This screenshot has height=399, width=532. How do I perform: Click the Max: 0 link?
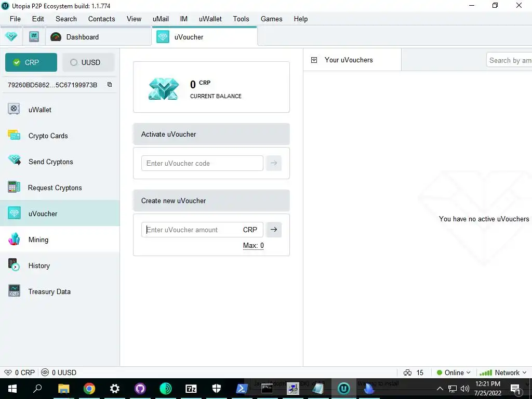tap(253, 245)
